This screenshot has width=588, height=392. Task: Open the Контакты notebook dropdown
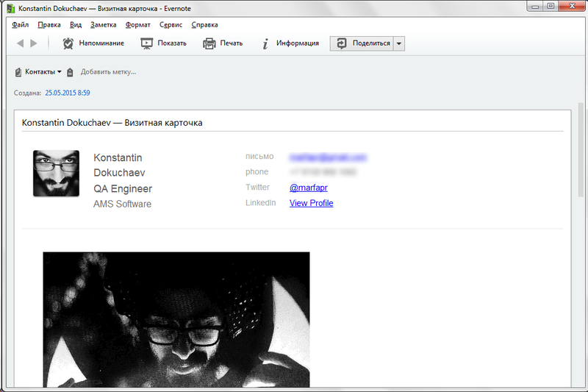pos(43,71)
